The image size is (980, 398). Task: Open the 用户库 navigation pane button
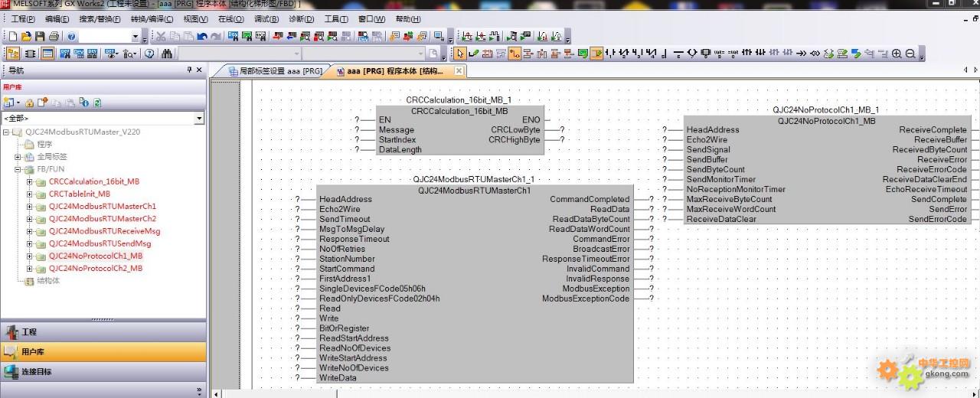pos(103,352)
